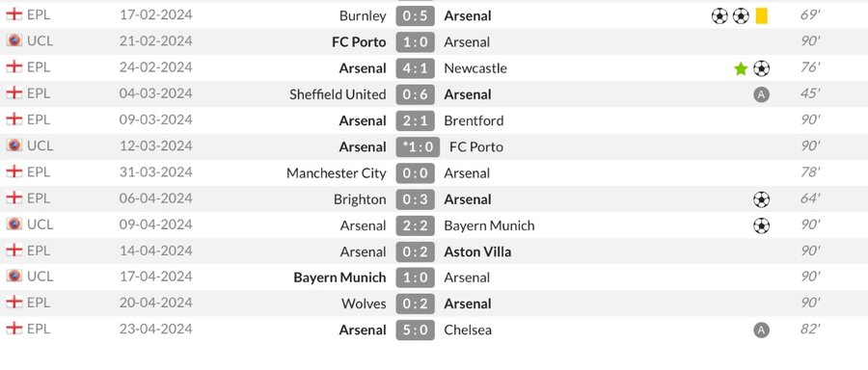
Task: Click the soccer ball icon beside Newcastle star
Action: [x=761, y=68]
